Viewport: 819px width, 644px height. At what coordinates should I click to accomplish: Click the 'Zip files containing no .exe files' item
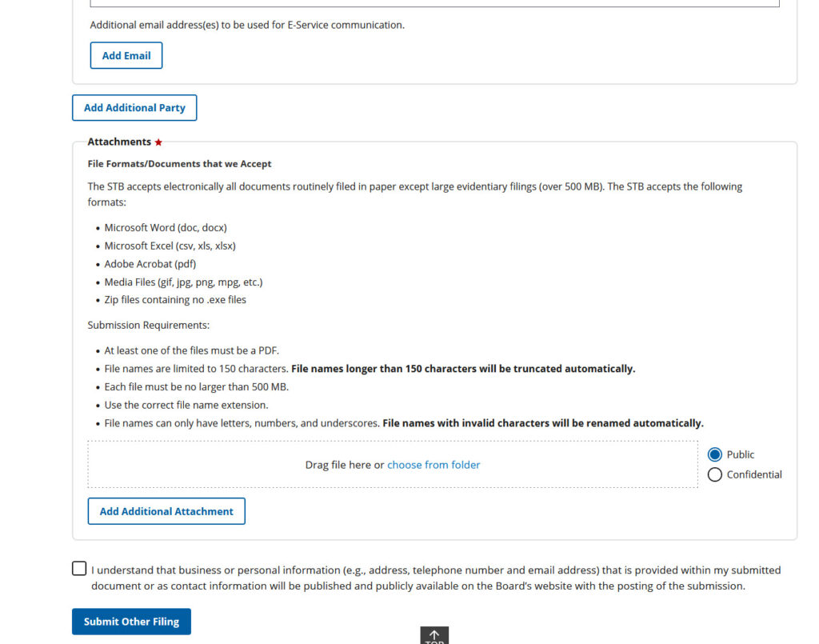pyautogui.click(x=175, y=300)
